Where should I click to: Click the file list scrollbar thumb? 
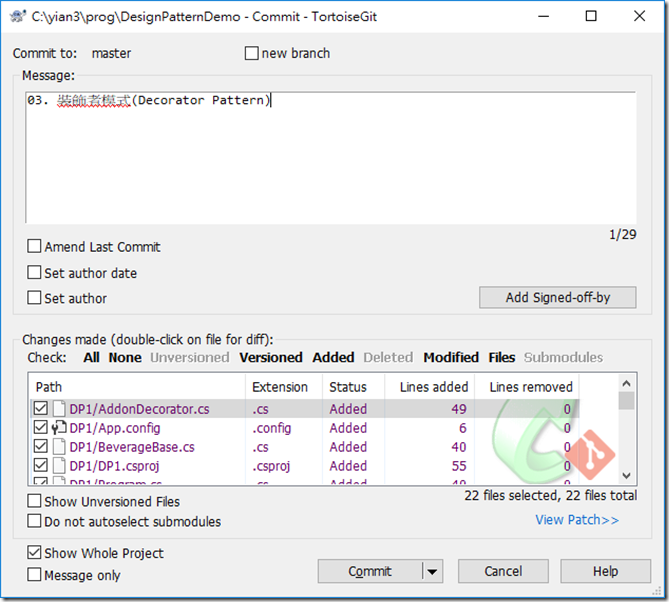pos(626,401)
